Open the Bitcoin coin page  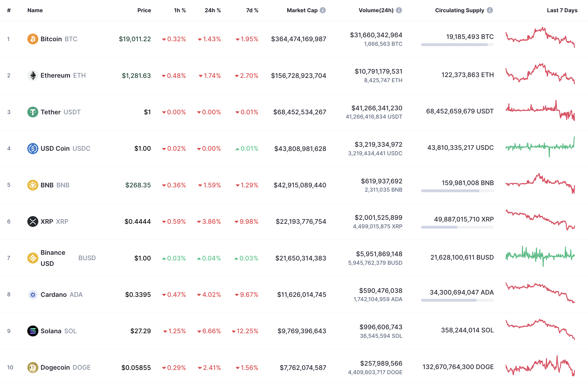pyautogui.click(x=51, y=39)
